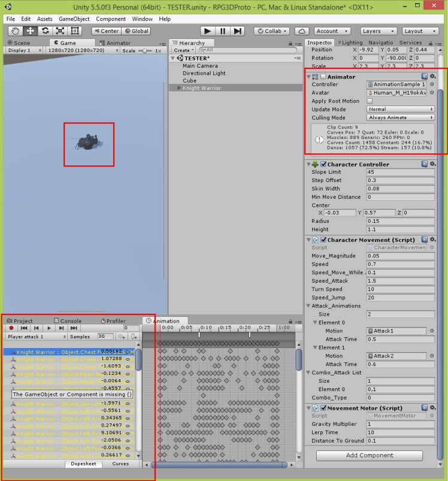
Task: Click the cloud services icon
Action: (302, 31)
